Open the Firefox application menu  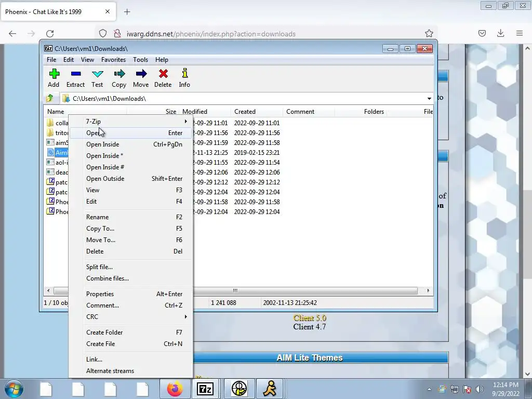point(520,33)
